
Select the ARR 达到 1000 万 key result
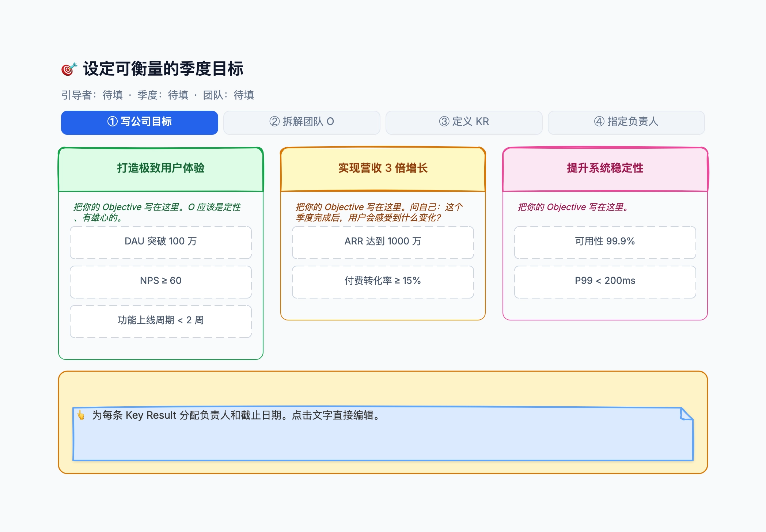pos(383,243)
